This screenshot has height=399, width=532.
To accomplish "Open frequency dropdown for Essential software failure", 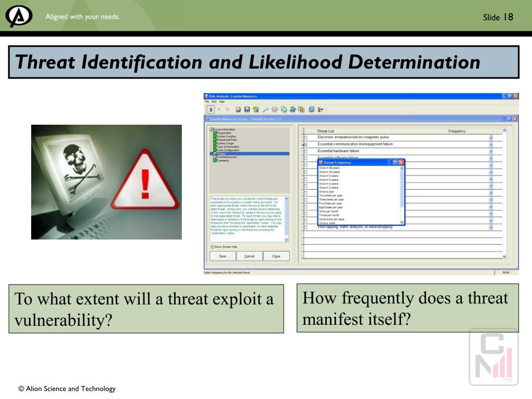I will point(491,158).
